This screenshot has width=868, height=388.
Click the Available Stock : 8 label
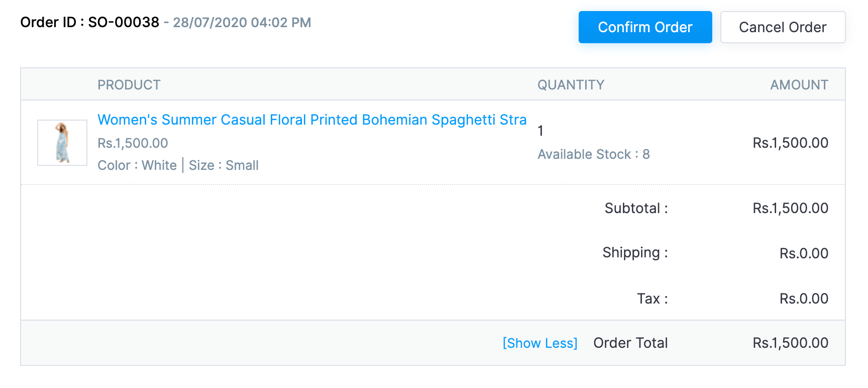pos(593,154)
